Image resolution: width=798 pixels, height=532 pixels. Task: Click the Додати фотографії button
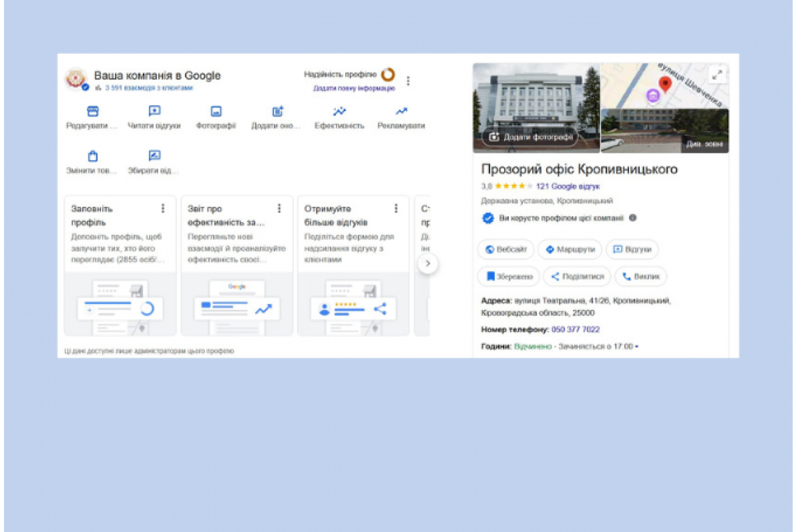[x=530, y=137]
